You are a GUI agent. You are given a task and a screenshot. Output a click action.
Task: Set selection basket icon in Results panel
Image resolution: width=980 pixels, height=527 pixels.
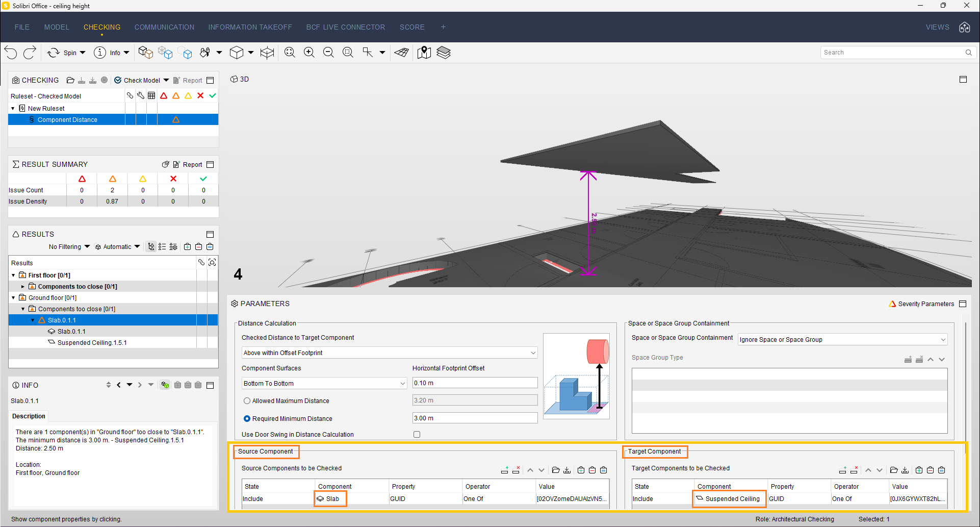pos(210,246)
